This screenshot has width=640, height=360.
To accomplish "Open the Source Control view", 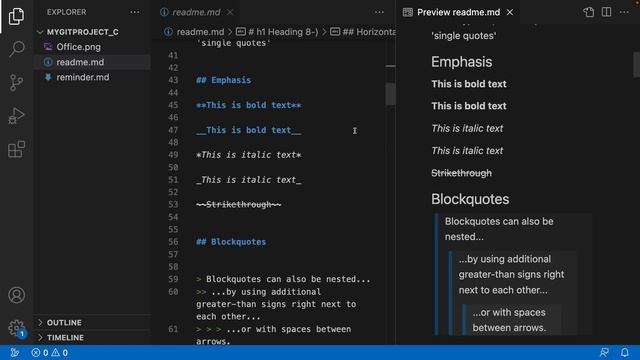I will (16, 82).
